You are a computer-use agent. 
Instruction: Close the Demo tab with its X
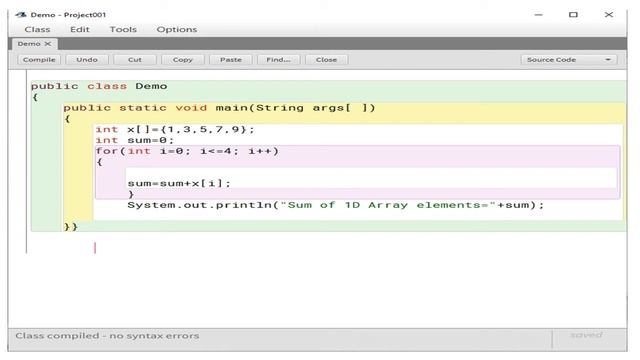(x=48, y=44)
